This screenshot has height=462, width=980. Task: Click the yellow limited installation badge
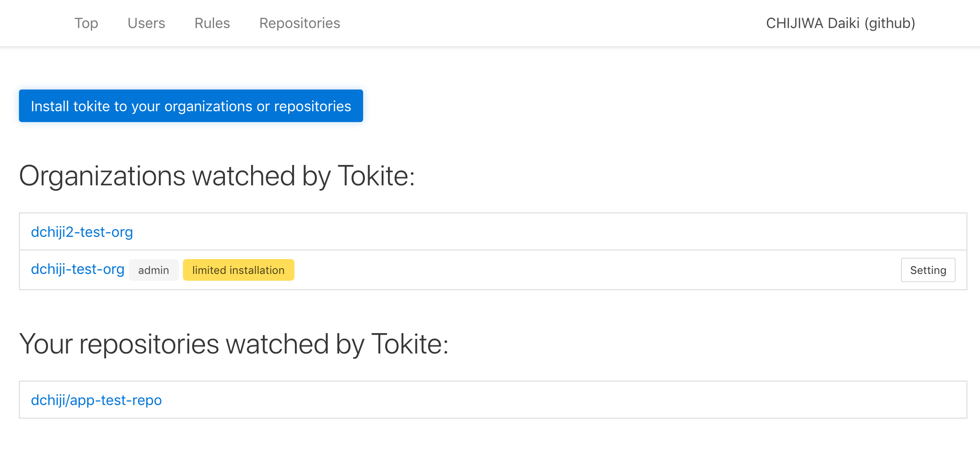(x=238, y=270)
